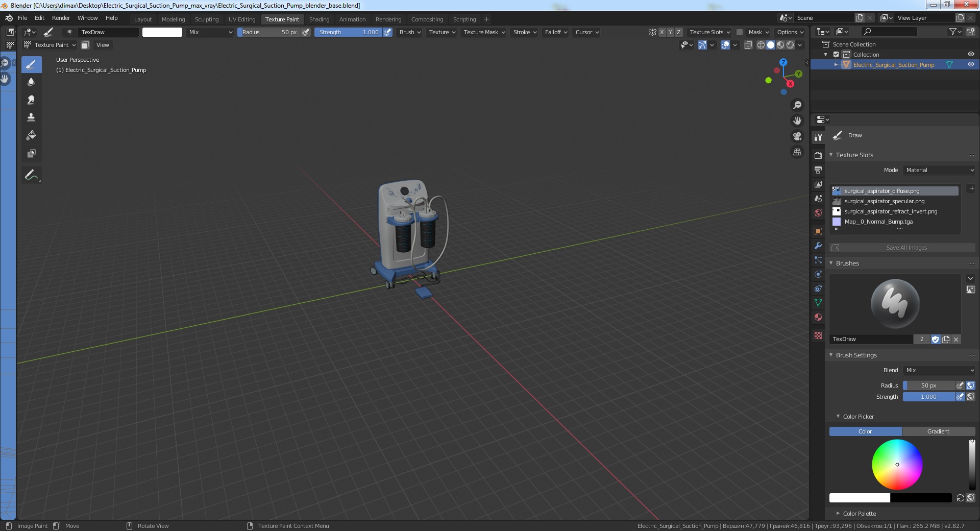Open the Texture Slots header dropdown

pos(709,32)
